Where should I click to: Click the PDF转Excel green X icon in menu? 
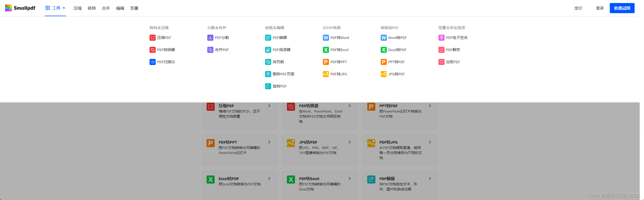point(326,50)
